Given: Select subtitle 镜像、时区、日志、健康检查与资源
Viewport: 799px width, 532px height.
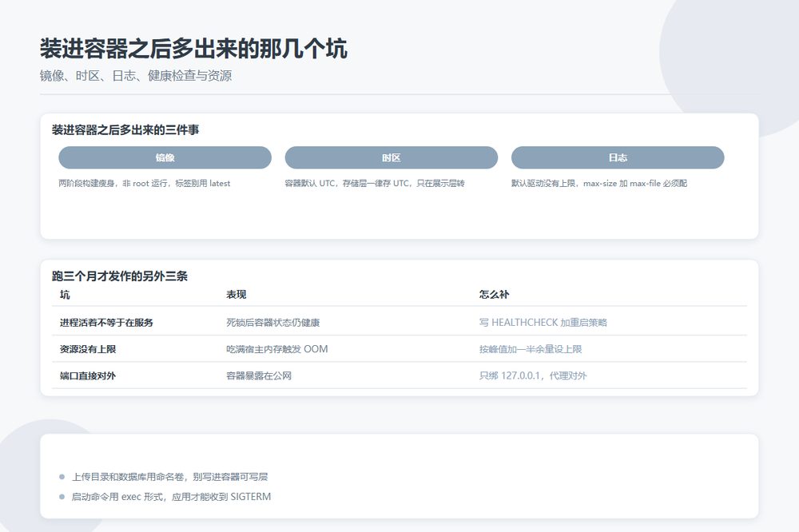Looking at the screenshot, I should click(x=136, y=76).
